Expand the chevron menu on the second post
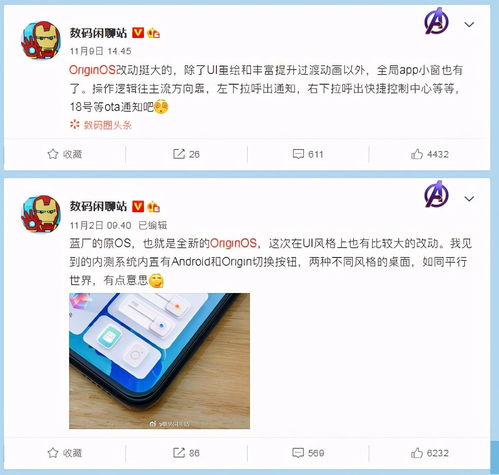Screen dimensions: 499x475 (469, 199)
